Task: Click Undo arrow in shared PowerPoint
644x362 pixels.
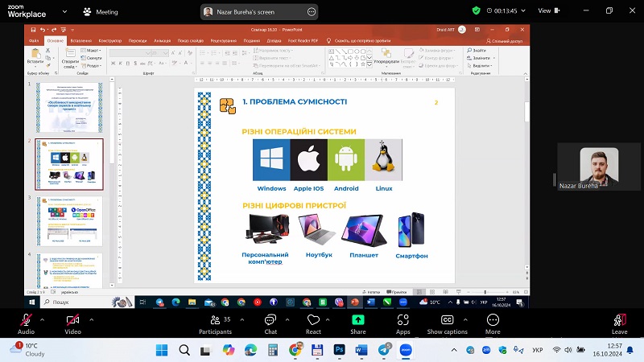Action: pyautogui.click(x=43, y=30)
